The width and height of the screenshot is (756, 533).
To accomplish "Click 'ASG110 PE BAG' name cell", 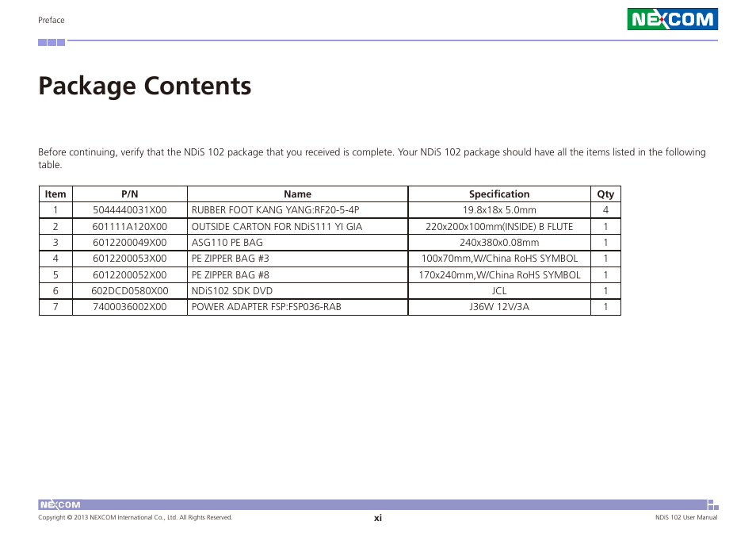I will click(x=297, y=243).
